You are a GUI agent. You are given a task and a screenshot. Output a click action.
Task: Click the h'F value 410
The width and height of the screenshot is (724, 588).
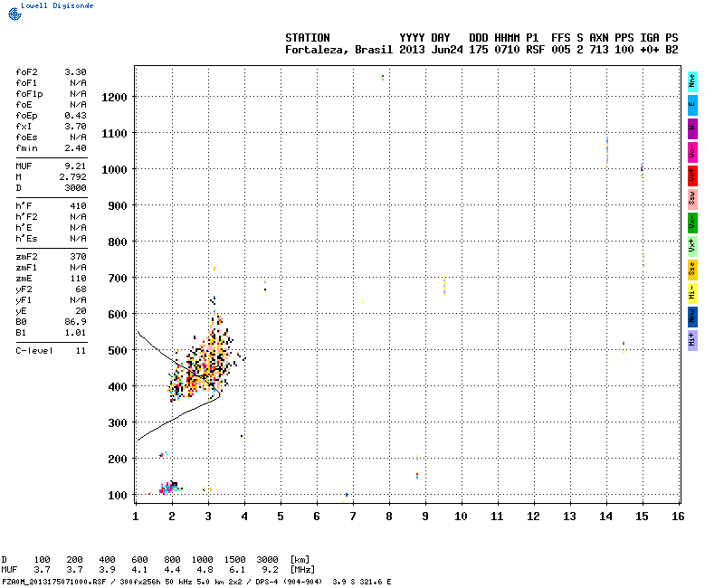[x=78, y=206]
